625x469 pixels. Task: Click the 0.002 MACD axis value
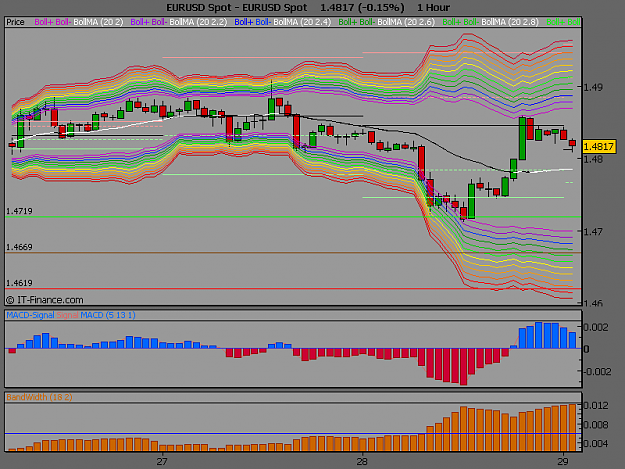[596, 328]
